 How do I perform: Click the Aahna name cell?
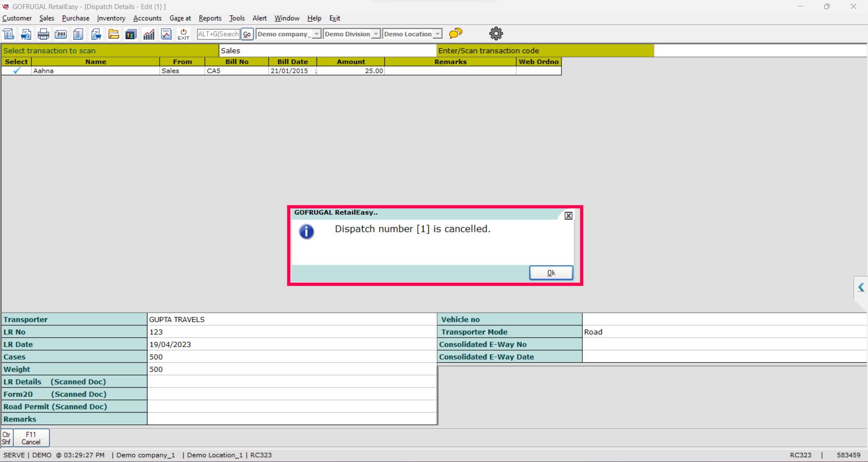[x=95, y=71]
